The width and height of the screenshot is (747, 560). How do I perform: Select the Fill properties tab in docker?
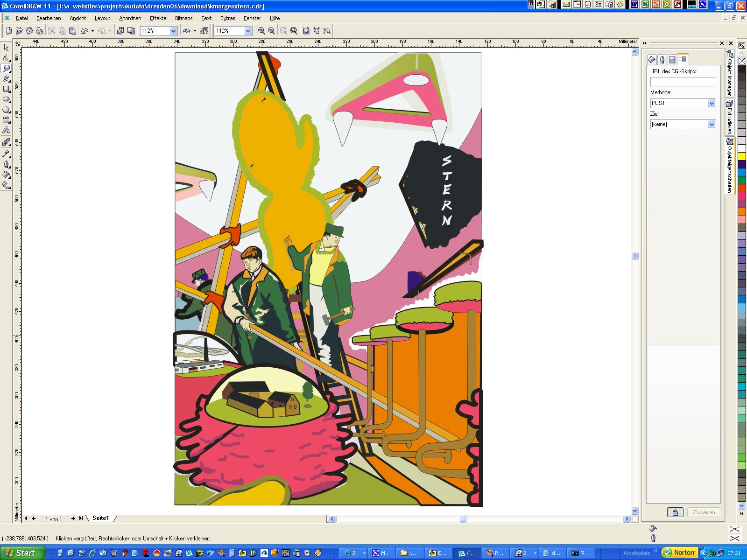click(x=652, y=59)
